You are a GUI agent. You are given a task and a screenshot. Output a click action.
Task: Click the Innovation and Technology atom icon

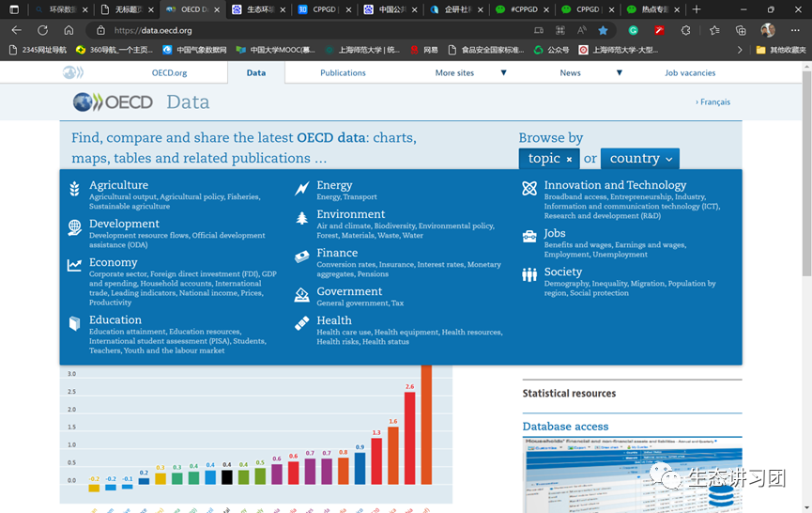coord(529,189)
